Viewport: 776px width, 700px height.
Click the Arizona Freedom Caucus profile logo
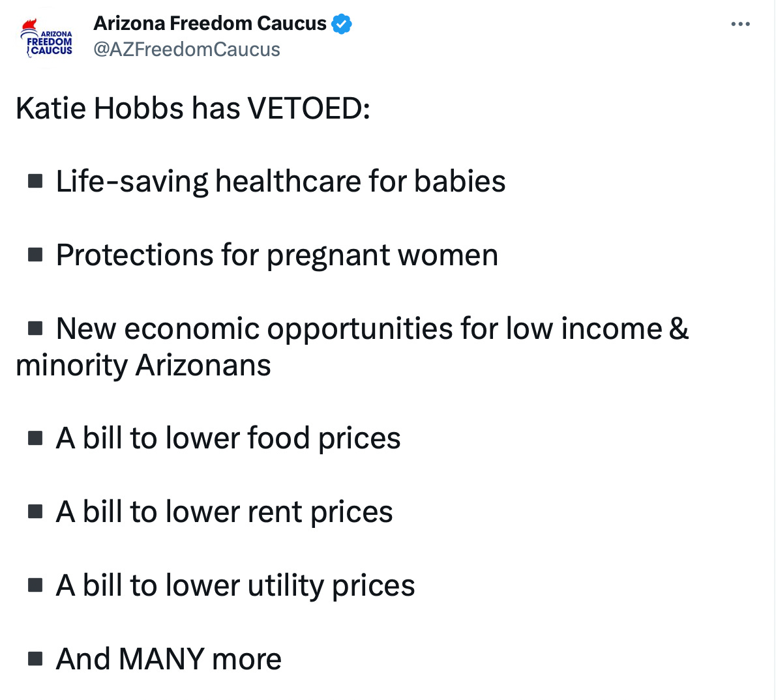coord(47,40)
